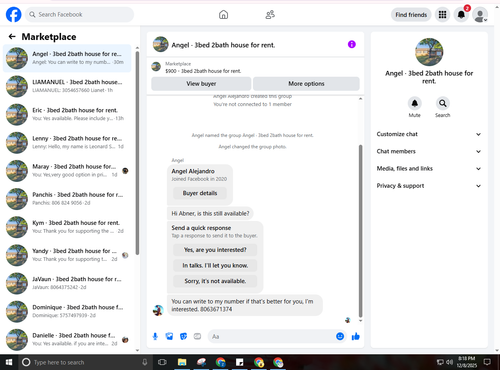Viewport: 500px width, 370px height.
Task: Go back using the Marketplace arrow
Action: tap(12, 37)
